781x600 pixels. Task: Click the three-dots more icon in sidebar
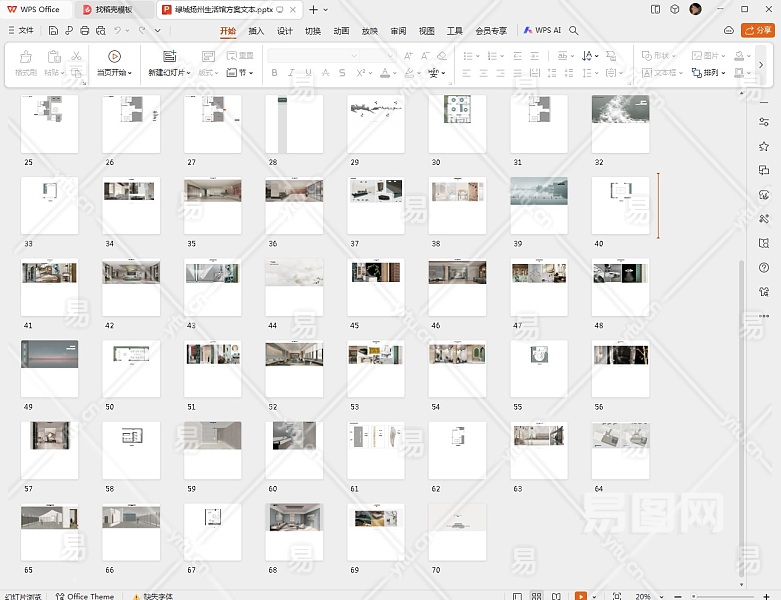764,316
